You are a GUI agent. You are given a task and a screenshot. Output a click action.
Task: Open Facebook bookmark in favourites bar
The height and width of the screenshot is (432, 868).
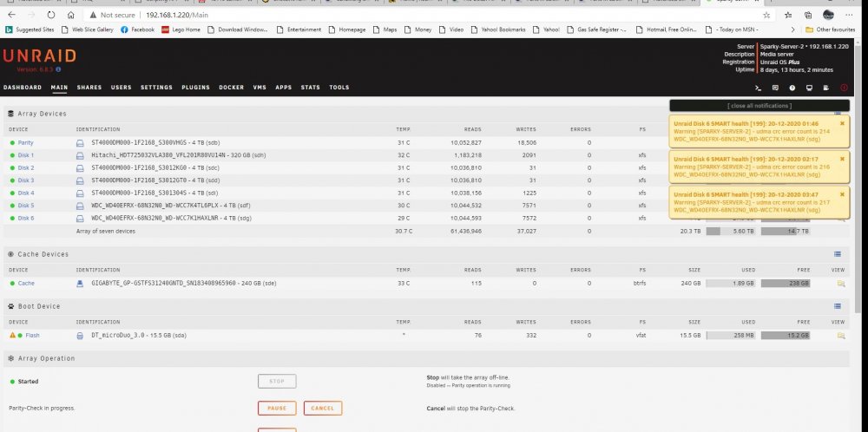[137, 29]
